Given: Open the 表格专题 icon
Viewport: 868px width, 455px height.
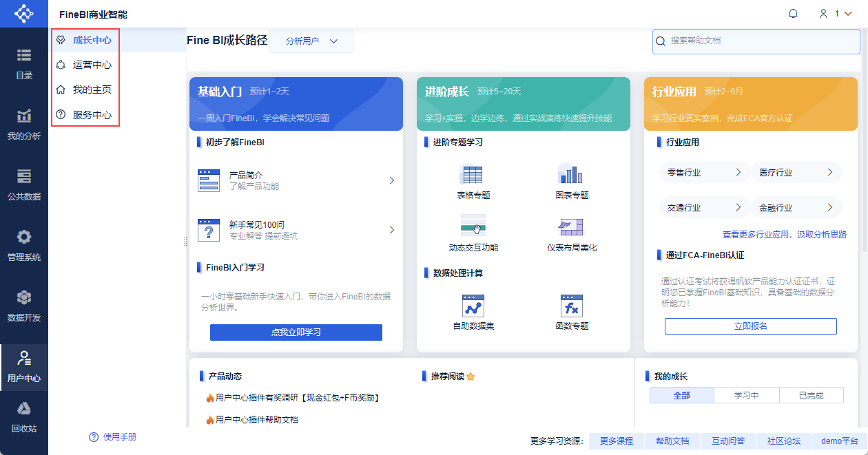Looking at the screenshot, I should [473, 175].
